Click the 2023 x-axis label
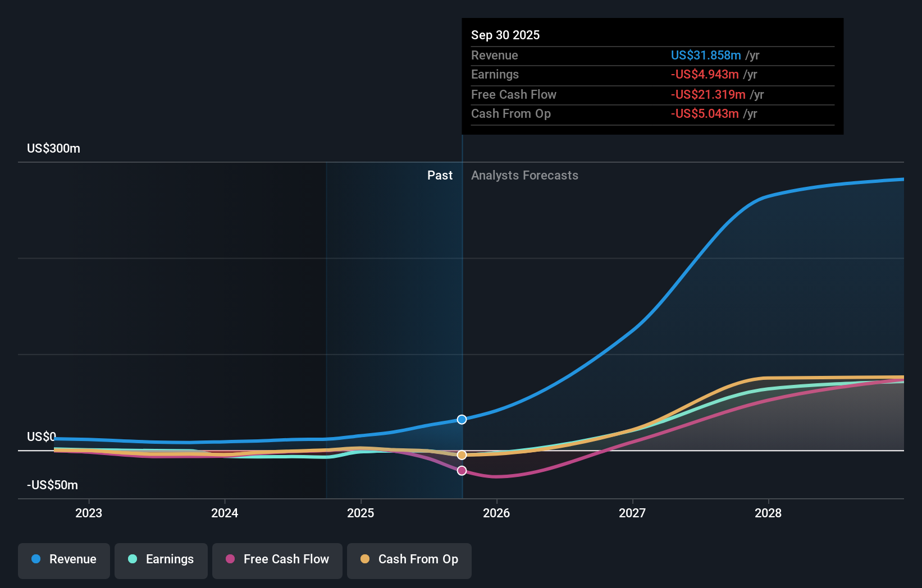Screen dimensions: 922x588 click(x=89, y=513)
